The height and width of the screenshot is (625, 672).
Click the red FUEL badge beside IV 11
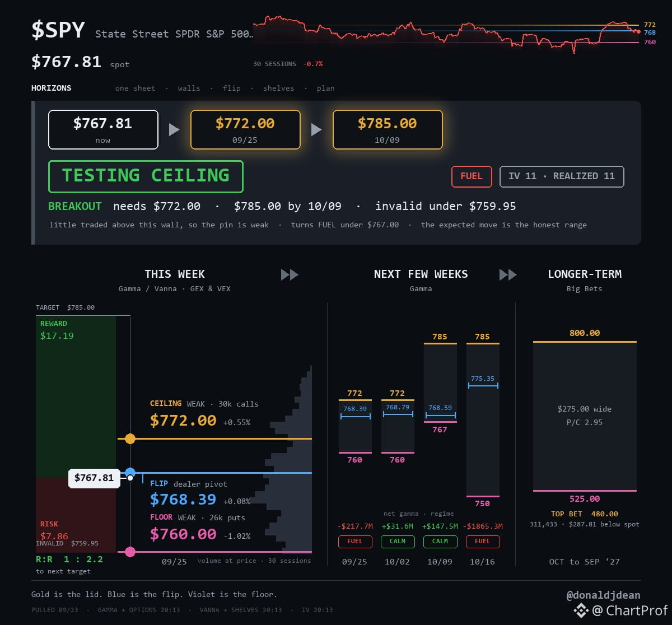tap(472, 176)
